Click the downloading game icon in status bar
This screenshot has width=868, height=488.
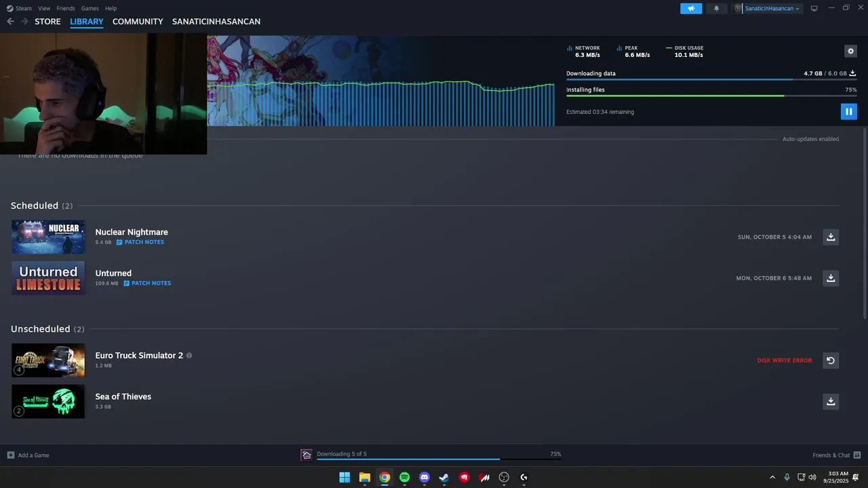coord(307,455)
